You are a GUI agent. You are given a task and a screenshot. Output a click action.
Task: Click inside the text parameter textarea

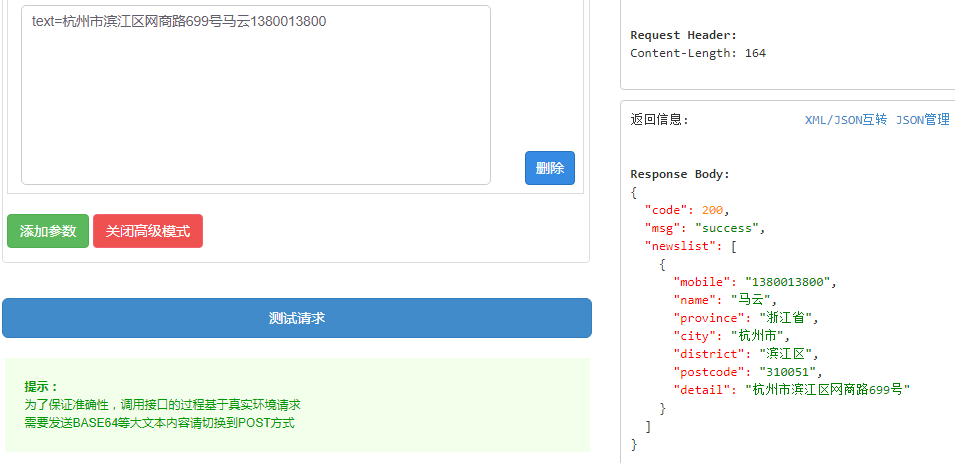[256, 95]
